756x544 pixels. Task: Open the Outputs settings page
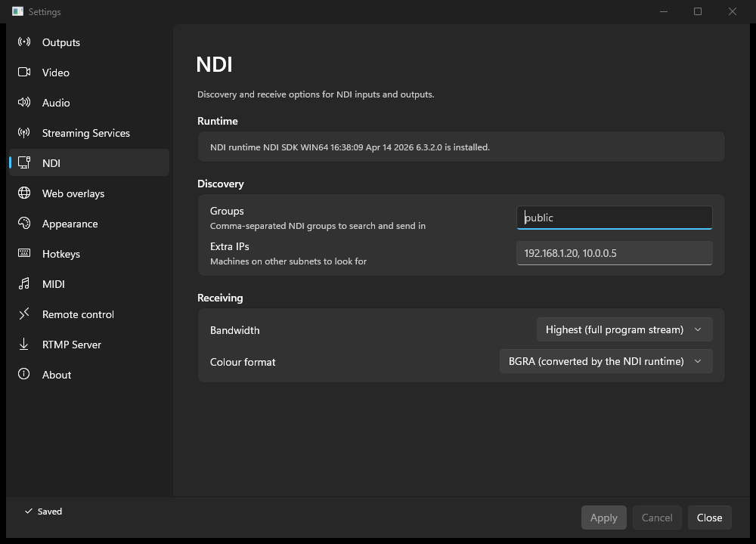[89, 42]
